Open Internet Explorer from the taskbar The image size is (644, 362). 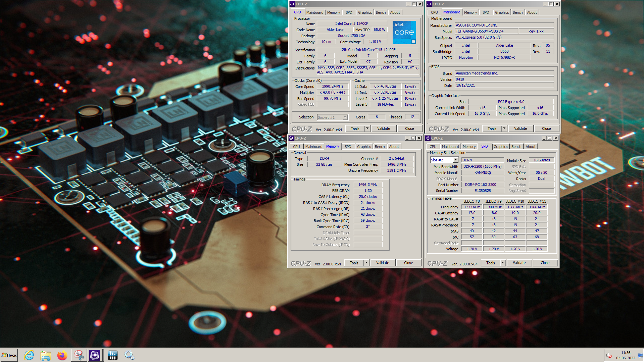[29, 355]
